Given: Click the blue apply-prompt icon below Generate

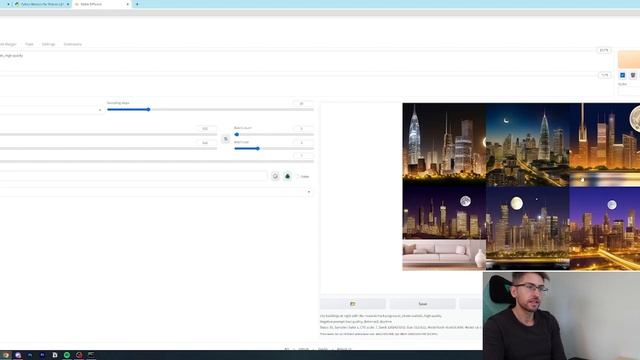Looking at the screenshot, I should [622, 75].
